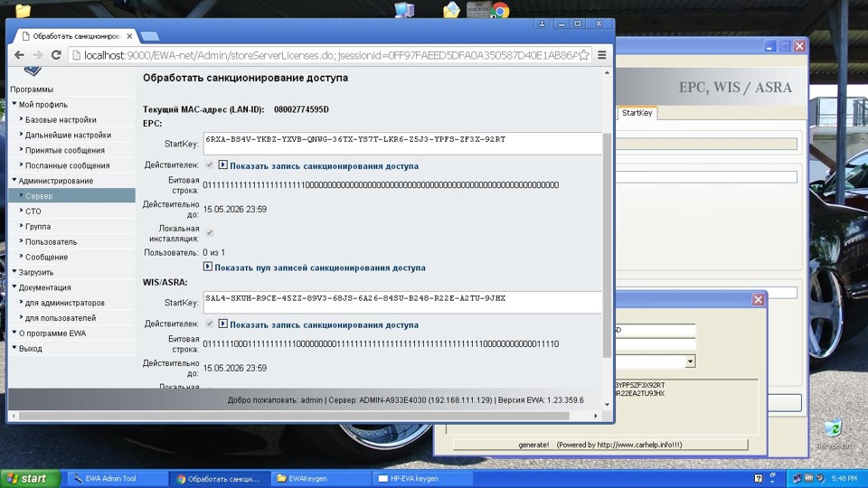The image size is (868, 488).
Task: Open the folder icon on the desktop
Action: click(x=23, y=10)
